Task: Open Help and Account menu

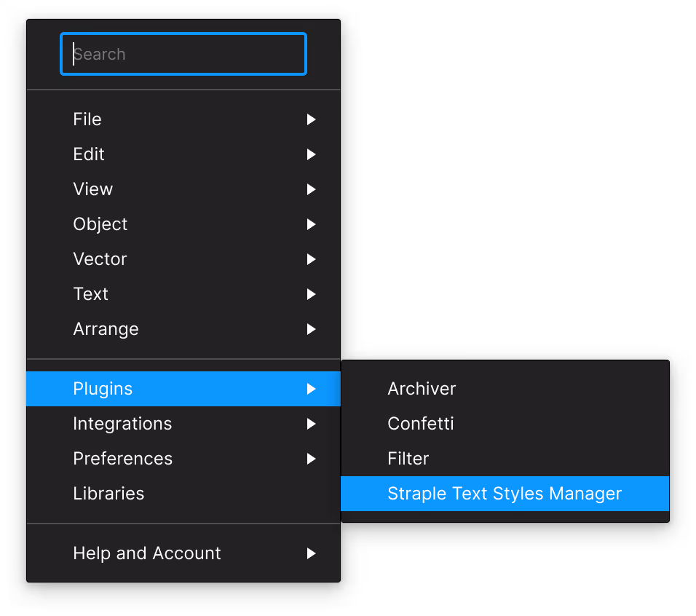Action: pyautogui.click(x=183, y=553)
